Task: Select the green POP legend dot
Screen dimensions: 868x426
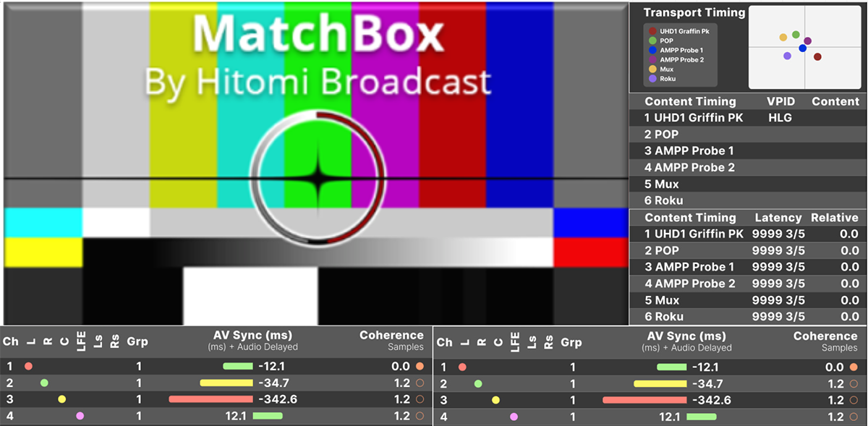Action: [x=652, y=41]
